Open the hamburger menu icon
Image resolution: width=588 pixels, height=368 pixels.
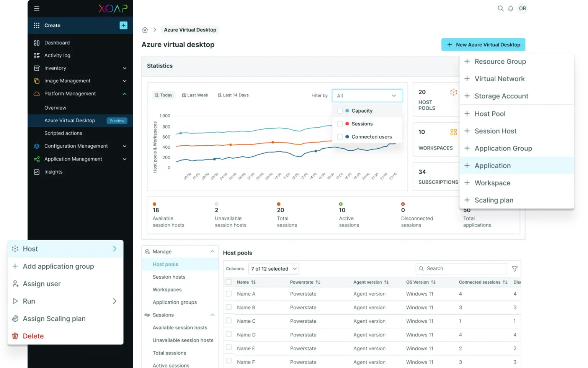click(x=37, y=8)
